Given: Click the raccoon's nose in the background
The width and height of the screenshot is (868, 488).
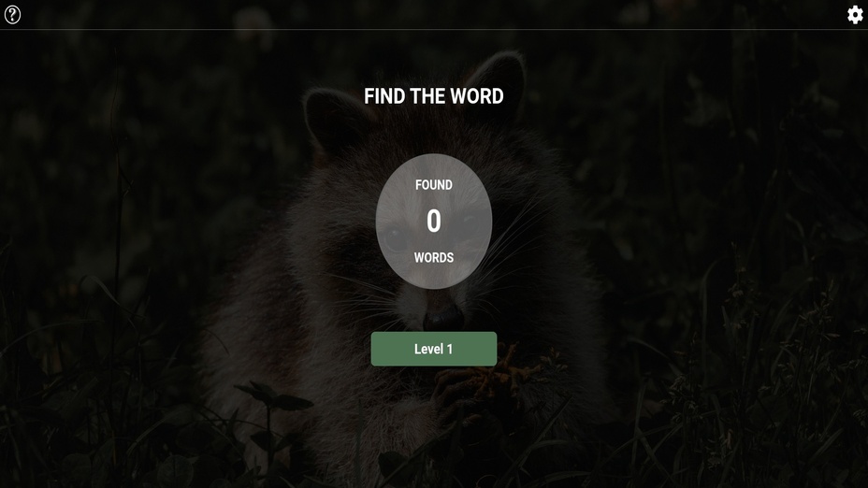Looking at the screenshot, I should point(442,318).
